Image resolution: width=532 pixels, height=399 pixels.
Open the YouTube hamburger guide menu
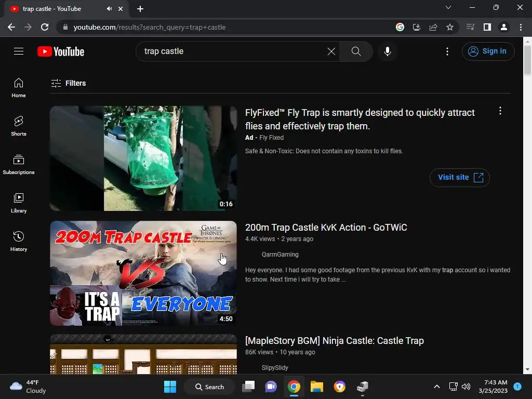(x=19, y=51)
